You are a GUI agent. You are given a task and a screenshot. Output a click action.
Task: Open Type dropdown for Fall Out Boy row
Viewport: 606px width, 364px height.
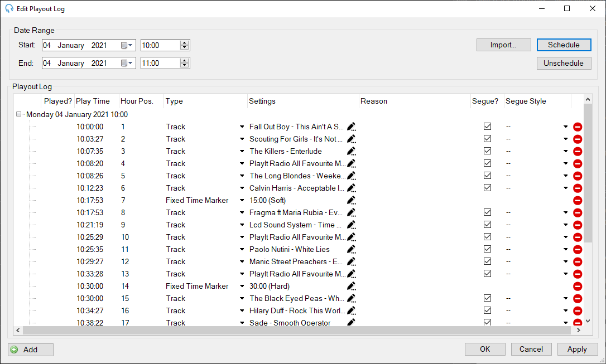(242, 127)
